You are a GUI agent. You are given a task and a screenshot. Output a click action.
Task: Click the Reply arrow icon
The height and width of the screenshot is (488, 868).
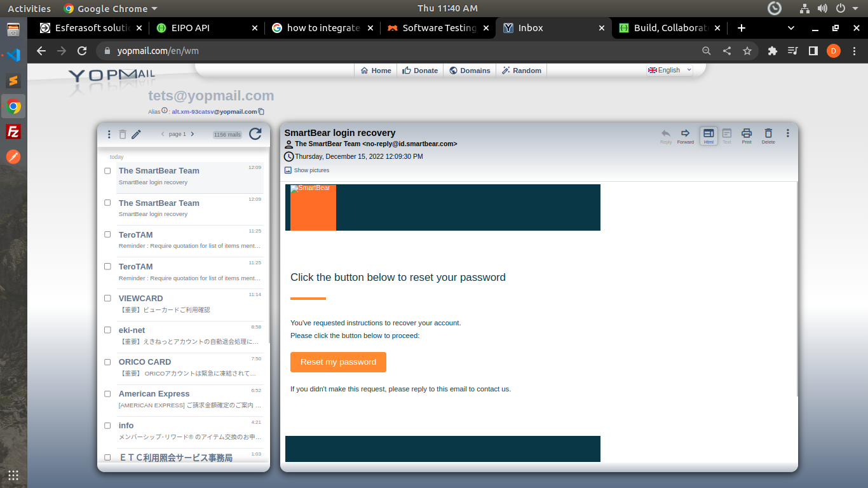665,135
